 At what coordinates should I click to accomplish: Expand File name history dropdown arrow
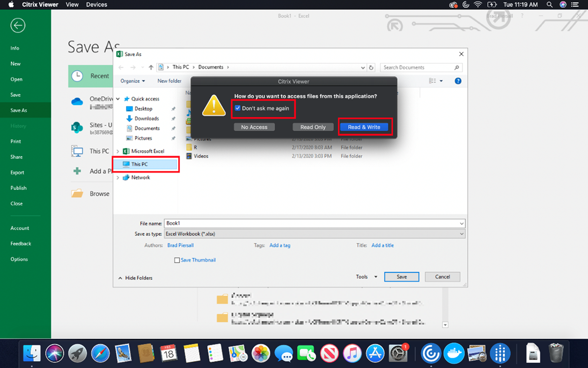(x=461, y=223)
